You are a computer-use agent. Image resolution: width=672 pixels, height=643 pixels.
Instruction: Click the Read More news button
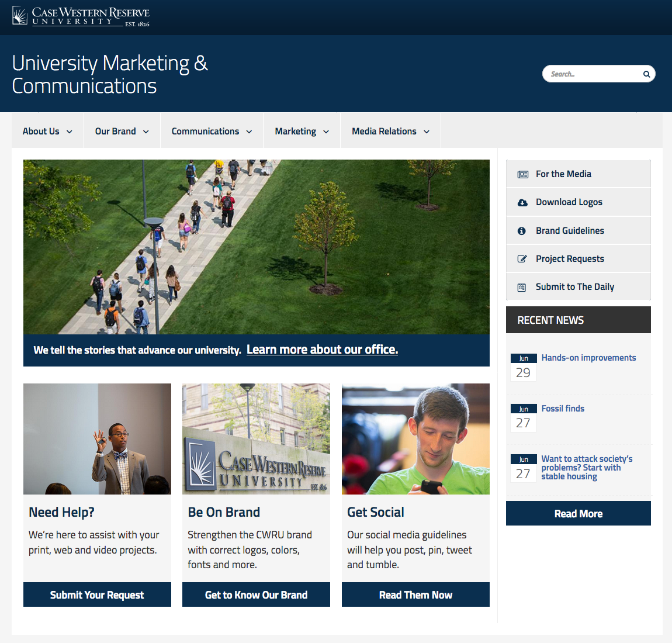578,514
